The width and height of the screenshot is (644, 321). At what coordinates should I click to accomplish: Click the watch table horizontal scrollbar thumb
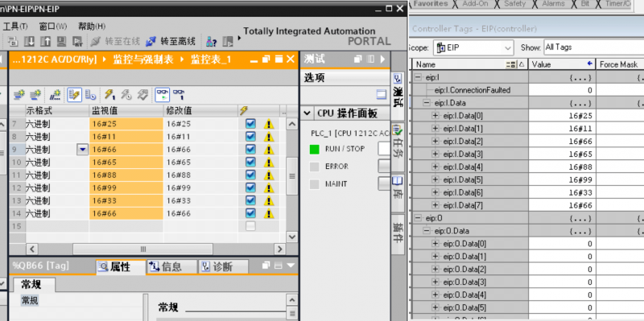(x=143, y=249)
